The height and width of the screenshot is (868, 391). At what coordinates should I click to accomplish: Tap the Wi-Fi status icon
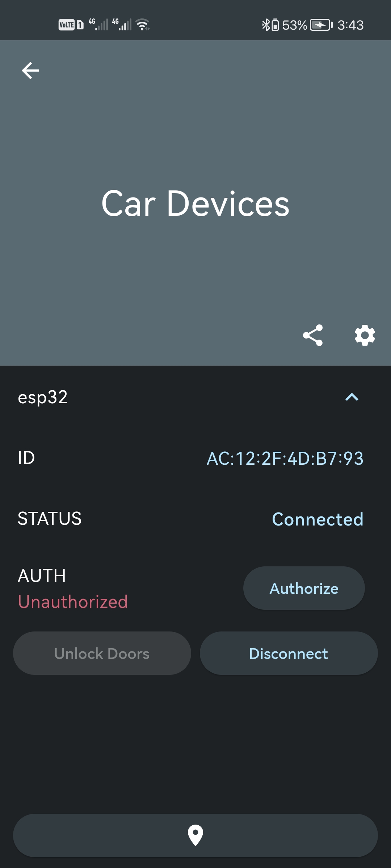pyautogui.click(x=142, y=24)
